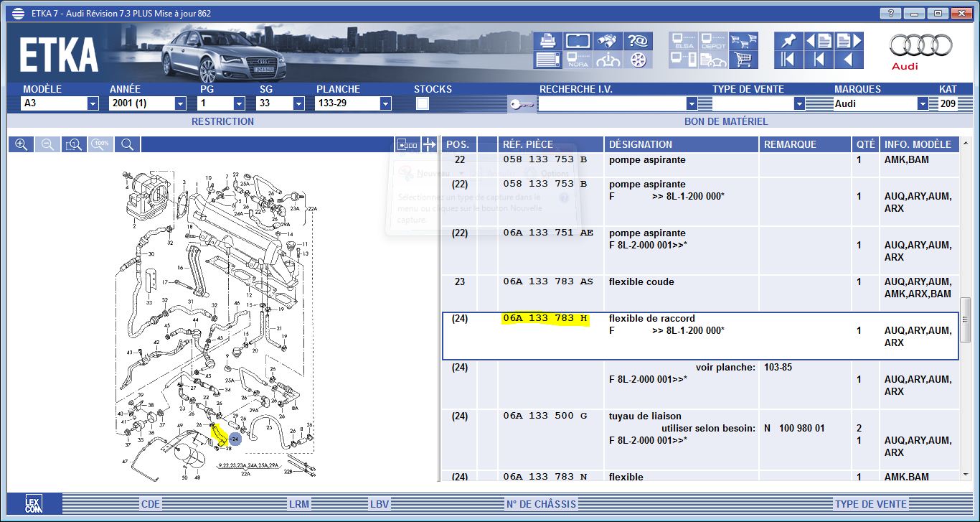
Task: Click the printer icon in the toolbar
Action: (x=547, y=41)
